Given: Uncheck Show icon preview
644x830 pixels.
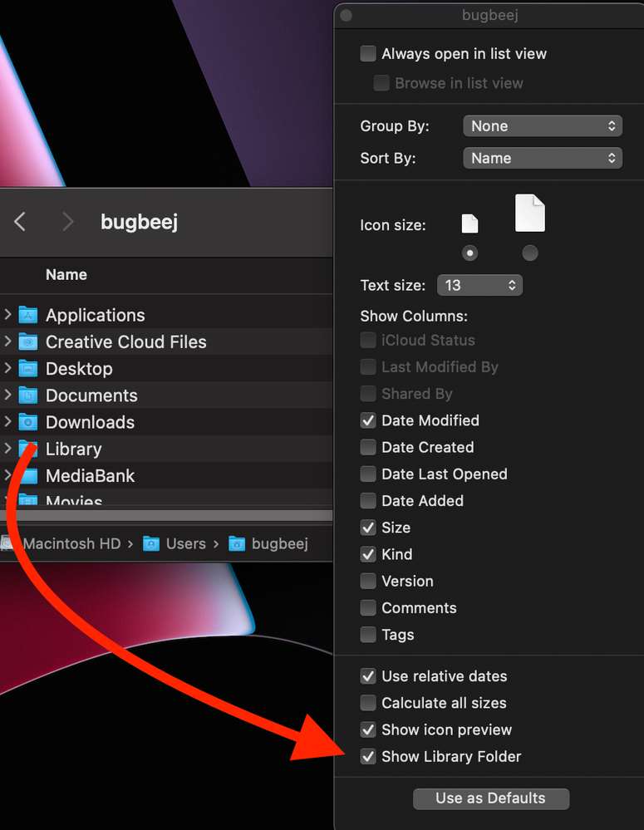Looking at the screenshot, I should coord(368,729).
